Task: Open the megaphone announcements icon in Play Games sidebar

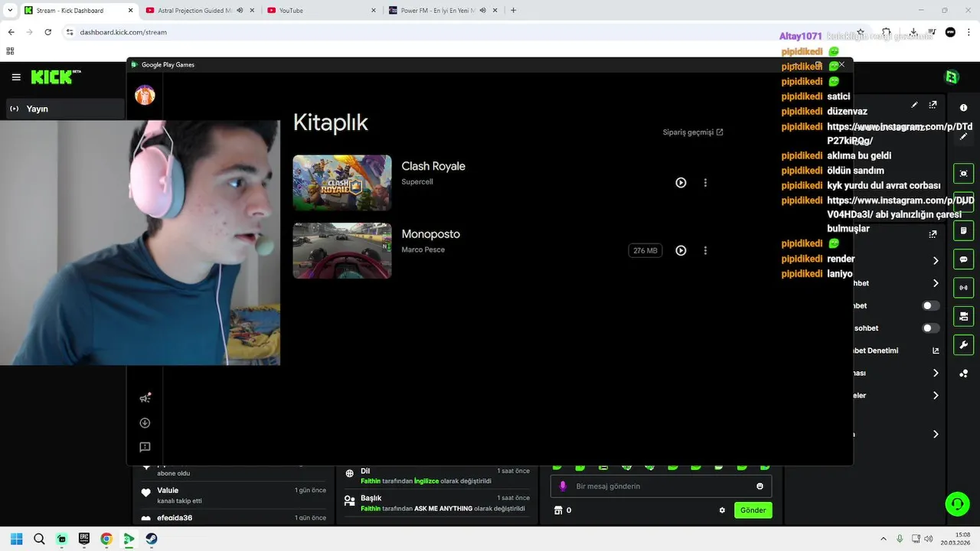Action: point(145,398)
